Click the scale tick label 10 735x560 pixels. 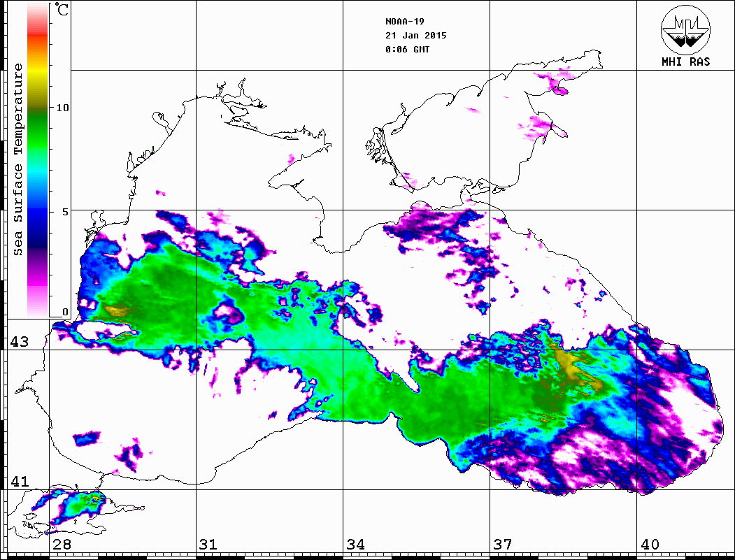[x=63, y=108]
